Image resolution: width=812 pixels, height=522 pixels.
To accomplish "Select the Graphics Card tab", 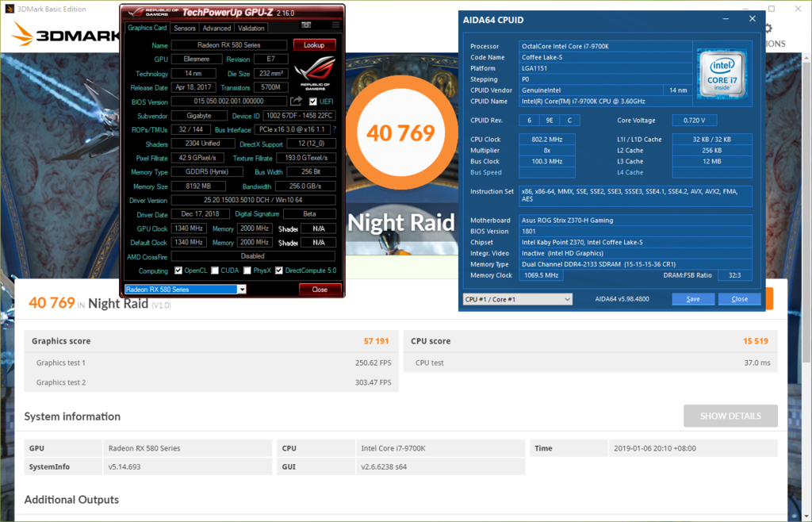I will (147, 28).
